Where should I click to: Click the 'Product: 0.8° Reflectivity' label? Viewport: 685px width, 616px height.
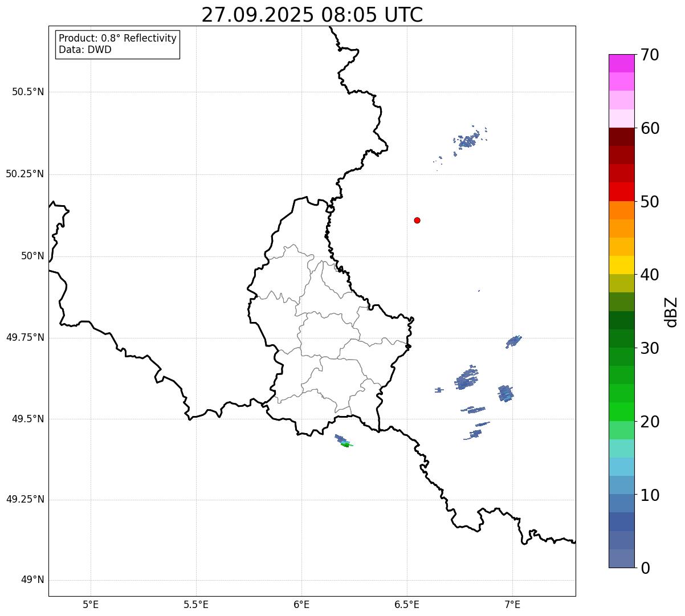point(118,38)
